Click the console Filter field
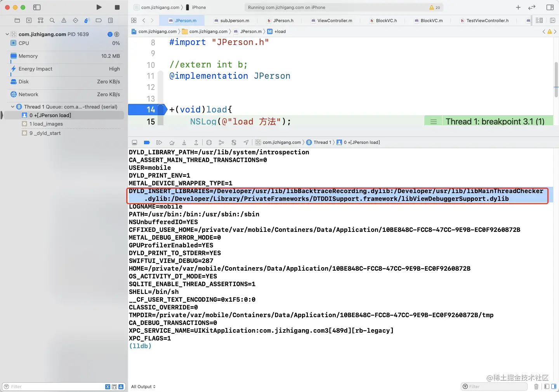 click(x=494, y=387)
